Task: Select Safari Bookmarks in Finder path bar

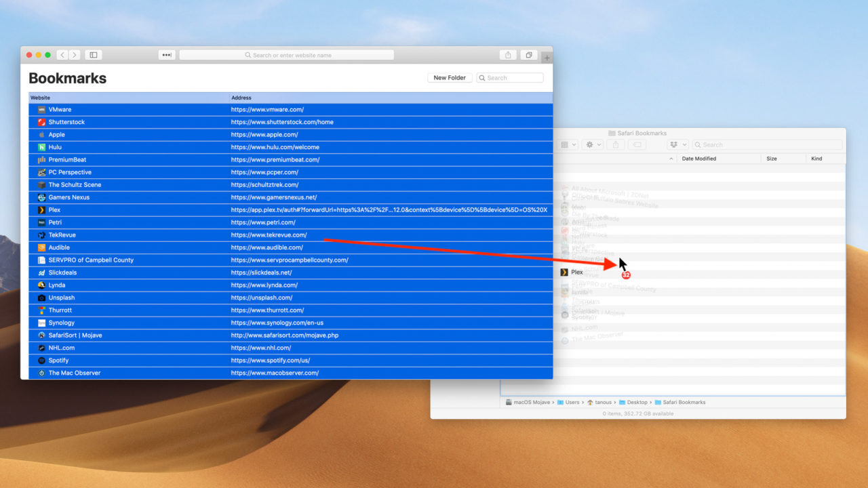Action: [x=679, y=402]
